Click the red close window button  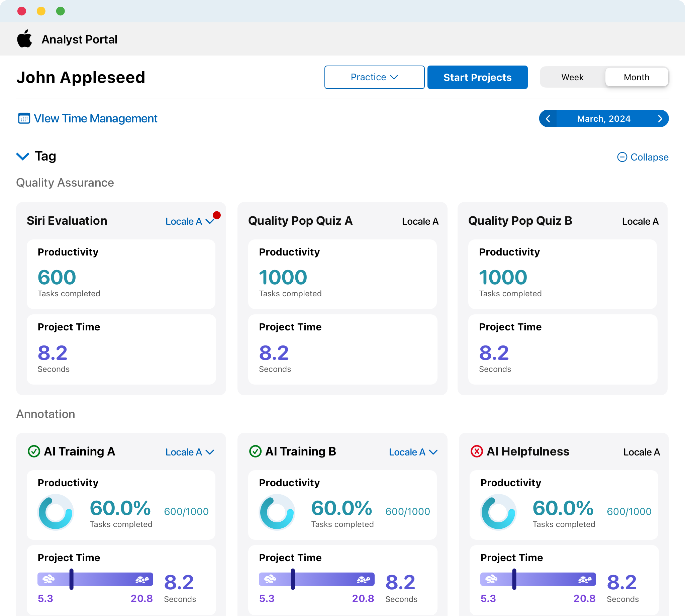click(x=22, y=11)
